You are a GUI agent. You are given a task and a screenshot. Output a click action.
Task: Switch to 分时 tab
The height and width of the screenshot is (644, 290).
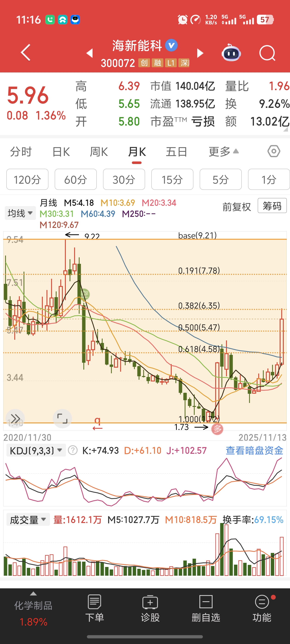pos(21,152)
